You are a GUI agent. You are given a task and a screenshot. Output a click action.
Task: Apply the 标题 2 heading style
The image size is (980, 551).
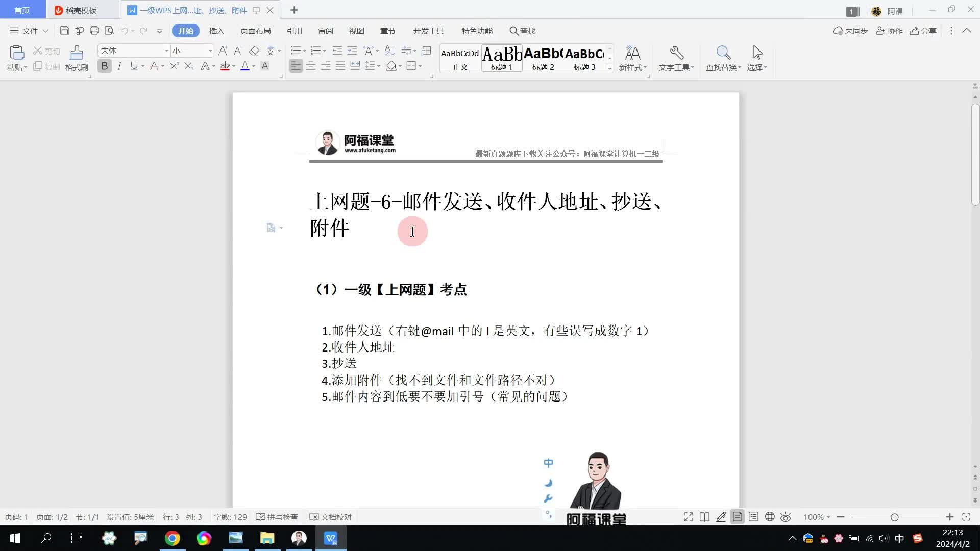click(x=543, y=59)
